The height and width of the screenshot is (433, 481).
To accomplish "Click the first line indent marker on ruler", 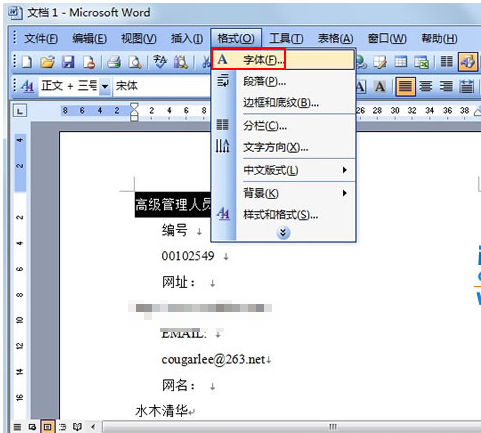I will point(134,107).
